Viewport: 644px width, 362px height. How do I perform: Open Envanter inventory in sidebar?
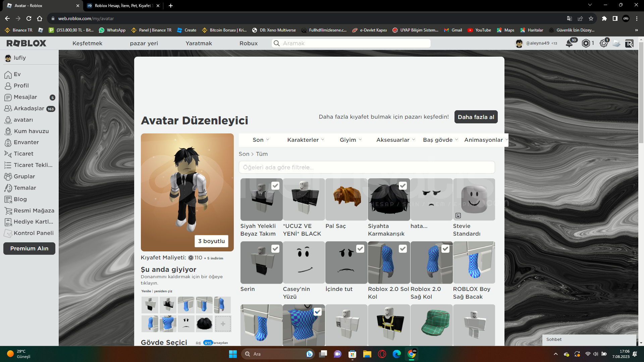click(x=21, y=142)
